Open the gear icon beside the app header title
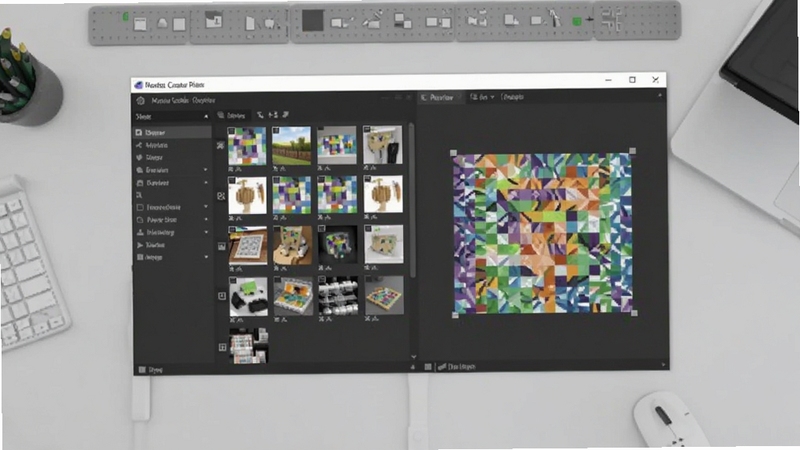The width and height of the screenshot is (800, 450). click(141, 101)
